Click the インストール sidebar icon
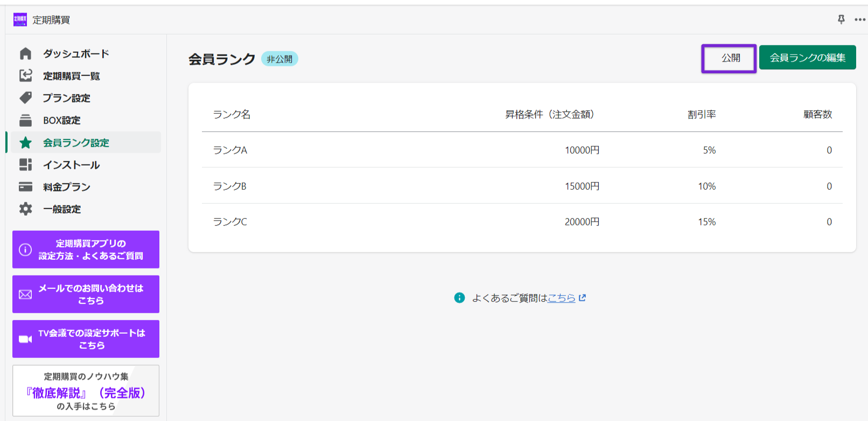This screenshot has height=421, width=868. pyautogui.click(x=25, y=164)
